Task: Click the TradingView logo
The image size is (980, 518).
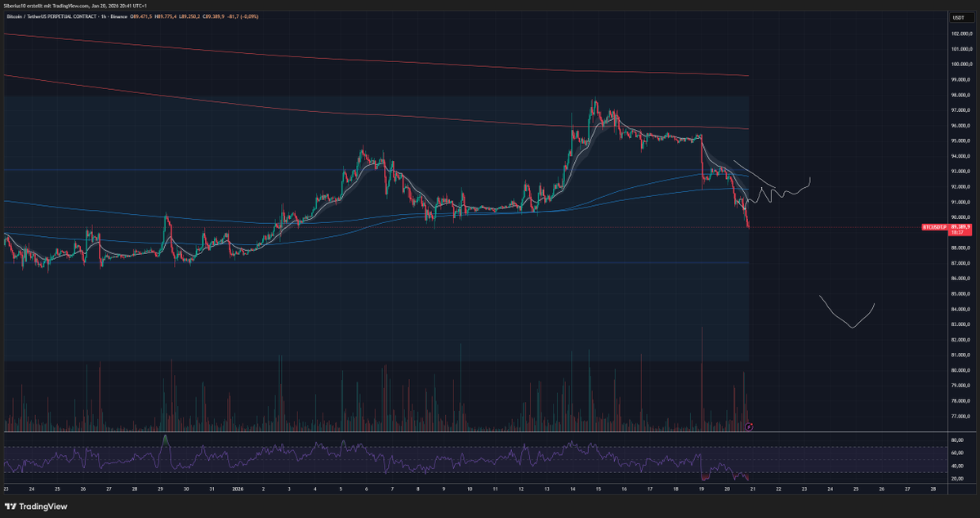Action: tap(35, 505)
